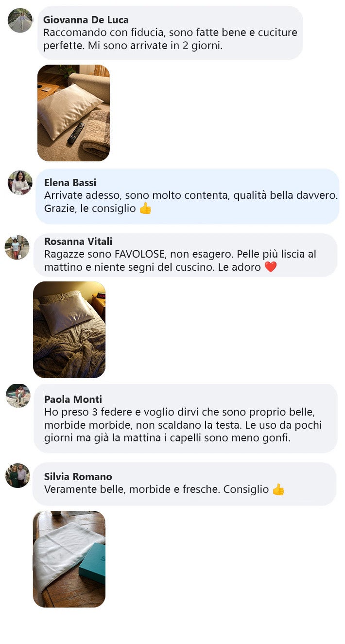The image size is (345, 644).
Task: Click the thumbs-up emoji in Elena's comment
Action: 146,209
